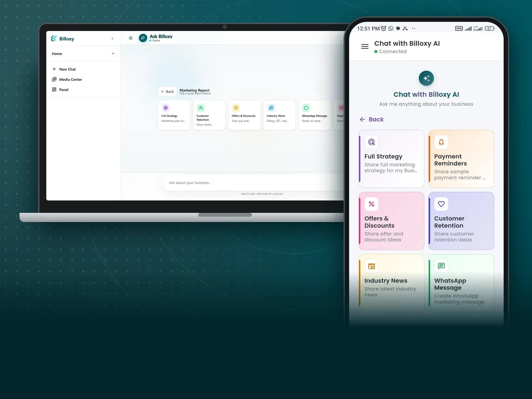Tap Full Strategy card on phone
Screen dimensions: 532x399
pos(392,159)
